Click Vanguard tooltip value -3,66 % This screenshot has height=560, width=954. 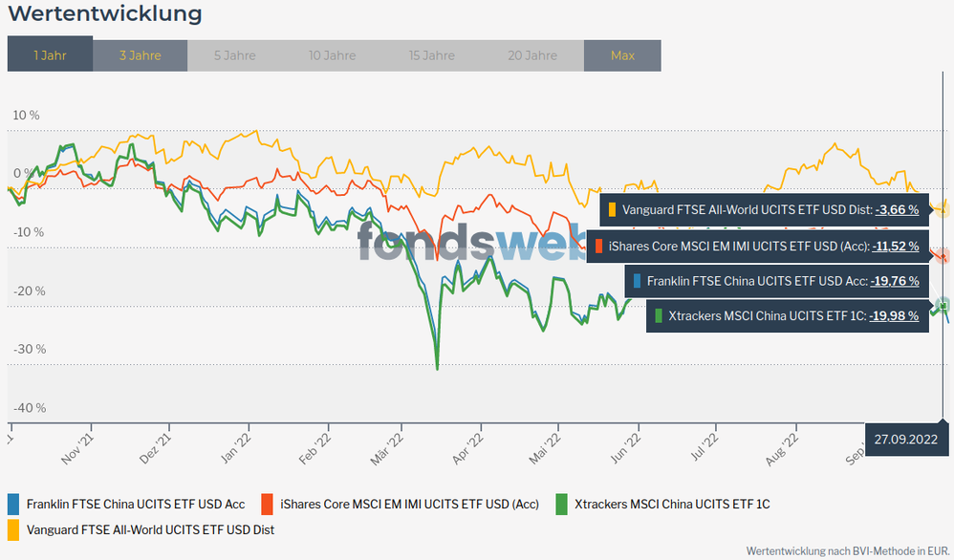tap(897, 209)
